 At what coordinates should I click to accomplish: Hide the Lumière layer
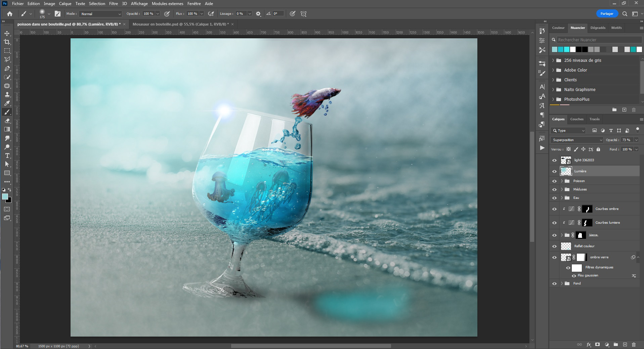[x=554, y=171]
